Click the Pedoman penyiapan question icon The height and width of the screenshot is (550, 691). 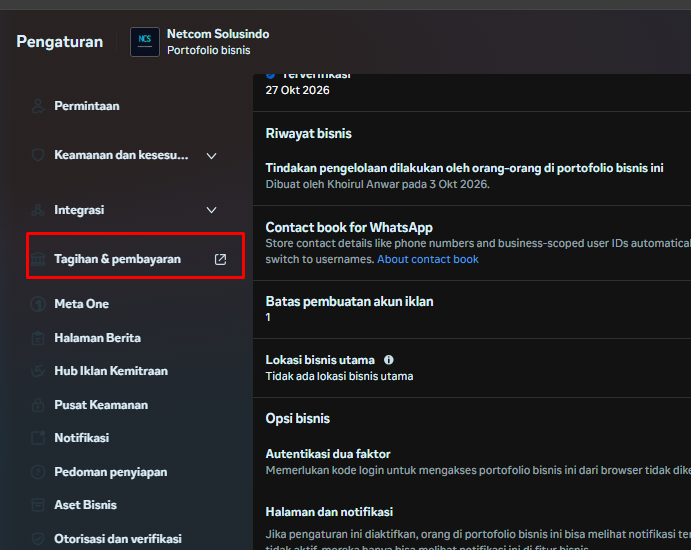click(38, 472)
